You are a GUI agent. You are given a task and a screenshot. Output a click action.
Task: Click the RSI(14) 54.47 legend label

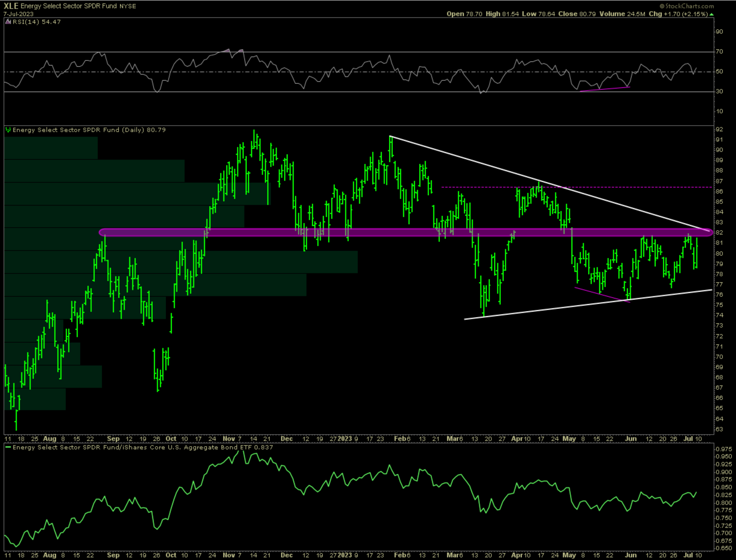[x=37, y=22]
